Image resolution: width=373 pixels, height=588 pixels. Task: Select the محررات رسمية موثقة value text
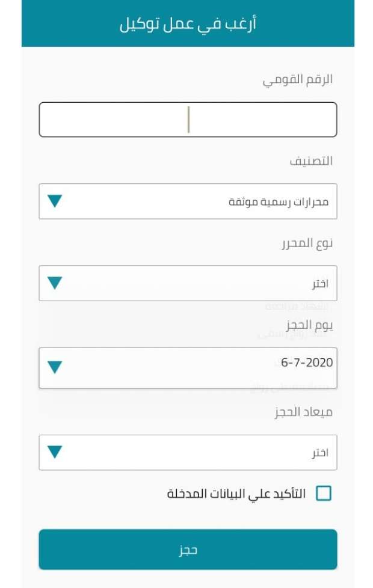pos(279,201)
